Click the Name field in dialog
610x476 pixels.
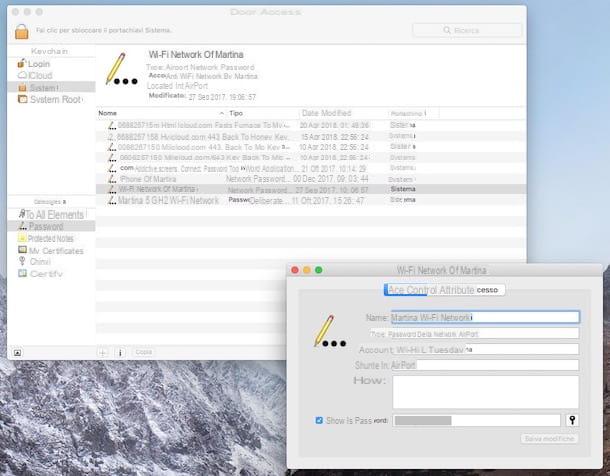coord(485,317)
